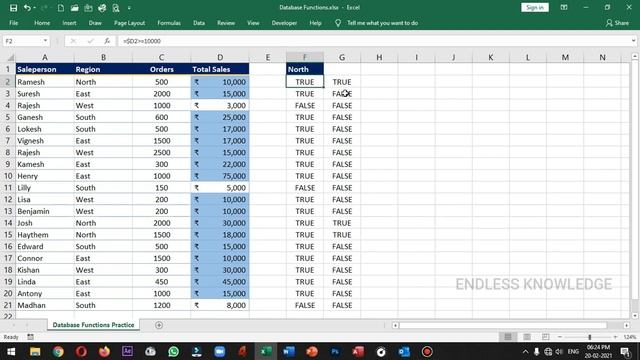
Task: Select the Total Sales header cell
Action: tap(220, 69)
